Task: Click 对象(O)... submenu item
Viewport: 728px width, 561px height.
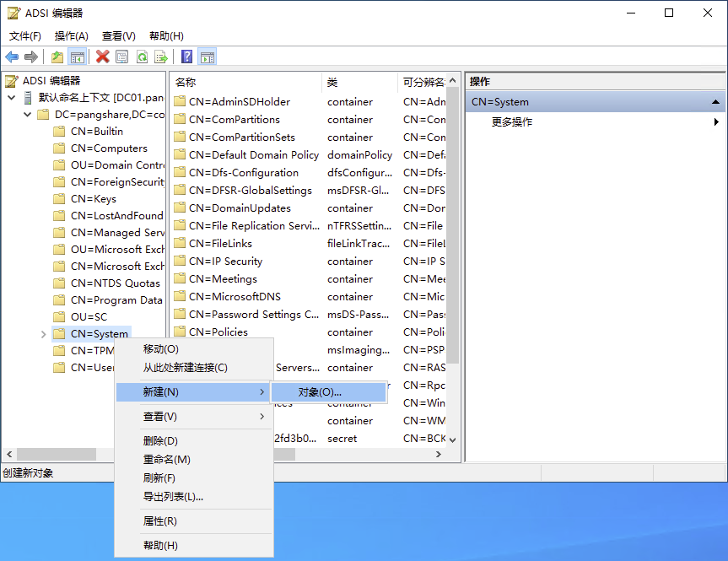Action: [329, 392]
